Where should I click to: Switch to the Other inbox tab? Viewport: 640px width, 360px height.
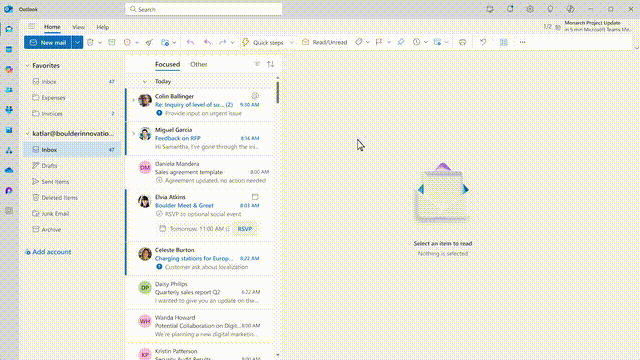tap(198, 64)
